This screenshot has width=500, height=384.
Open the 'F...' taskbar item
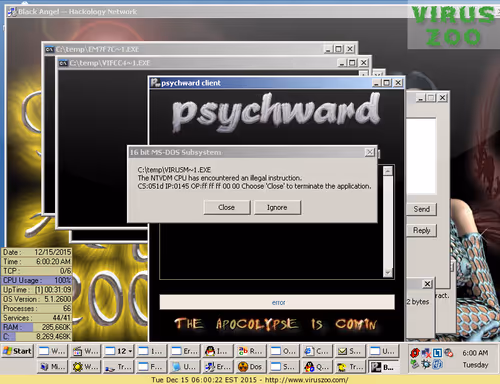(151, 367)
